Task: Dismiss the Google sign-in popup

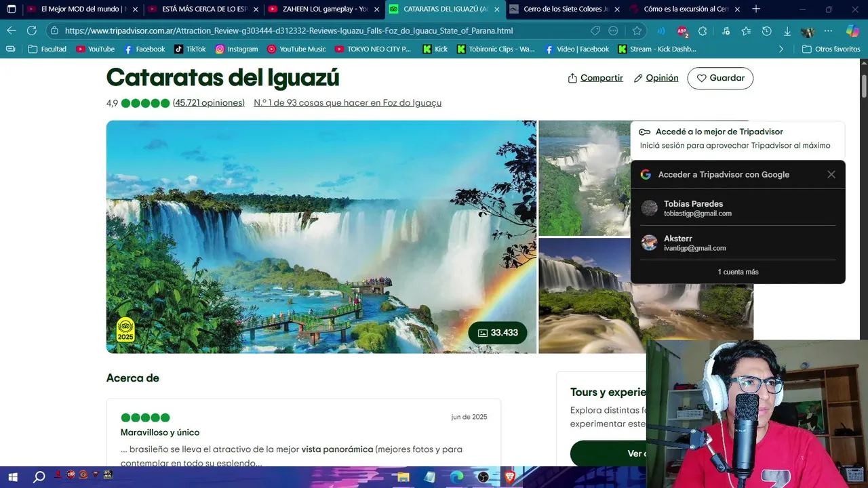Action: pyautogui.click(x=831, y=174)
